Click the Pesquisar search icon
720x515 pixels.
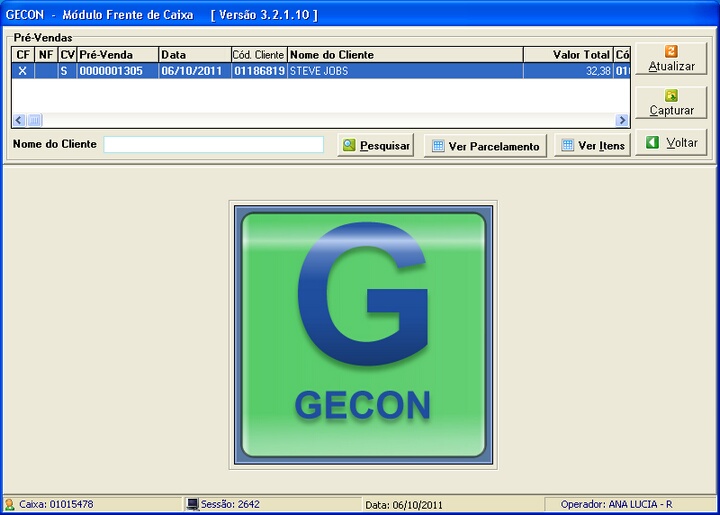(x=349, y=145)
